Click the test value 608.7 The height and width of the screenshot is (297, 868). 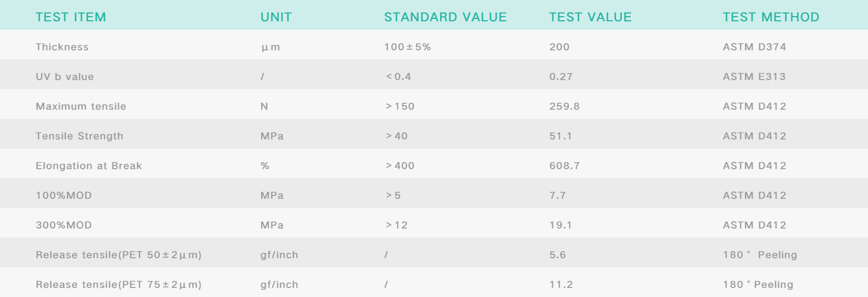click(x=563, y=166)
